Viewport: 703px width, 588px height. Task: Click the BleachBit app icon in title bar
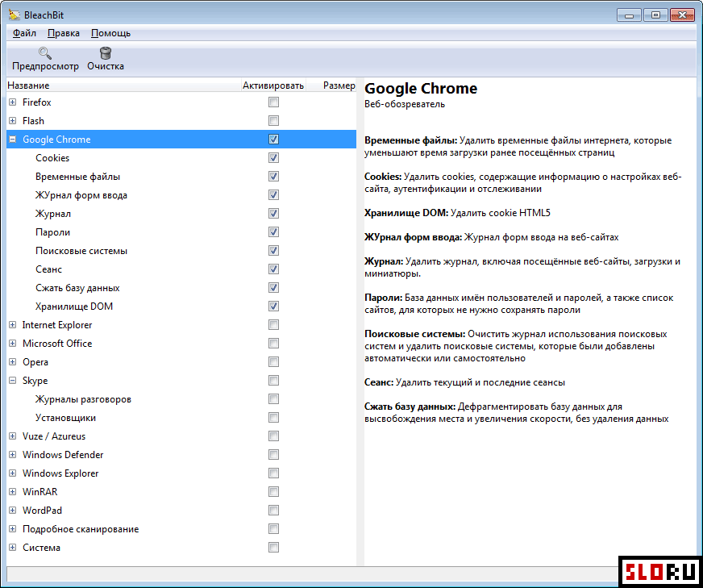pos(15,15)
